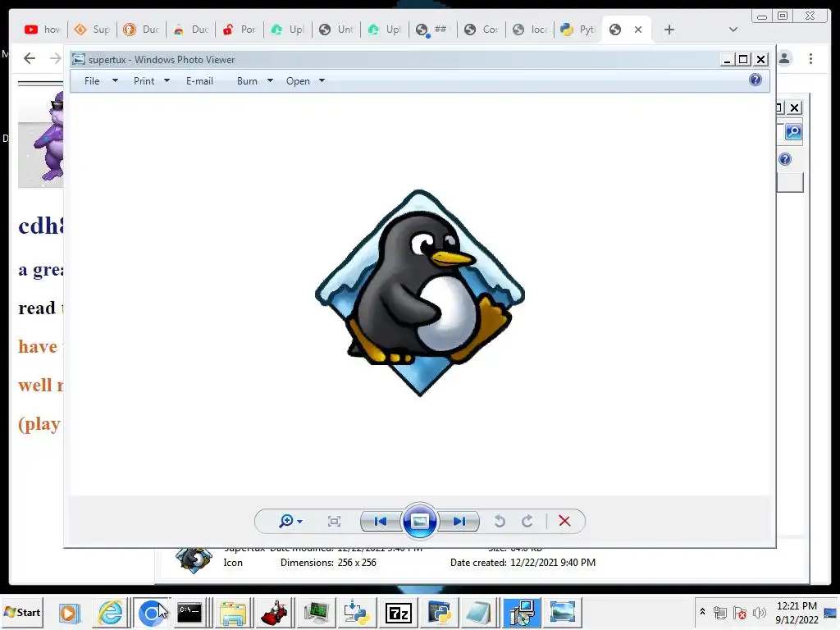Click the browser back arrow

click(x=30, y=58)
